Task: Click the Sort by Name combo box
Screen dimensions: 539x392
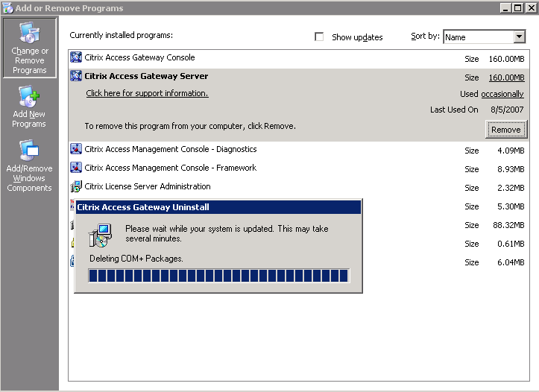Action: tap(485, 37)
